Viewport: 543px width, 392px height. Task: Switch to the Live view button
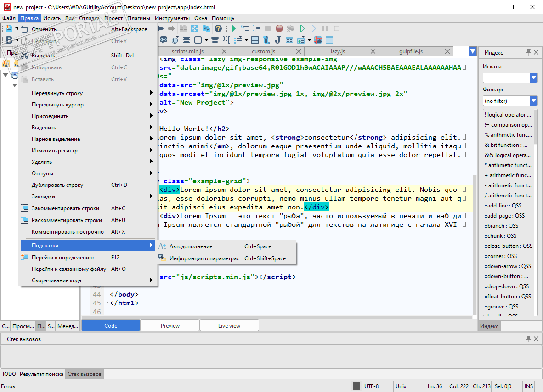[x=229, y=325]
